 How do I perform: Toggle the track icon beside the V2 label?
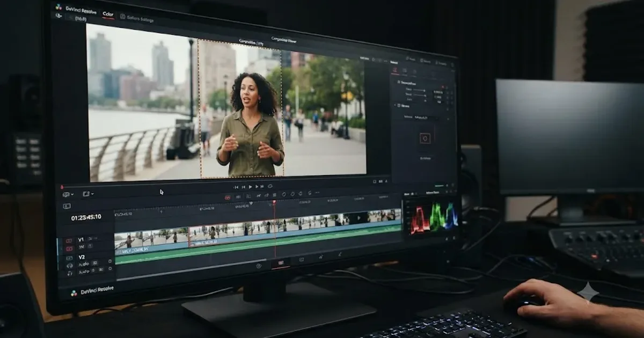pyautogui.click(x=69, y=258)
